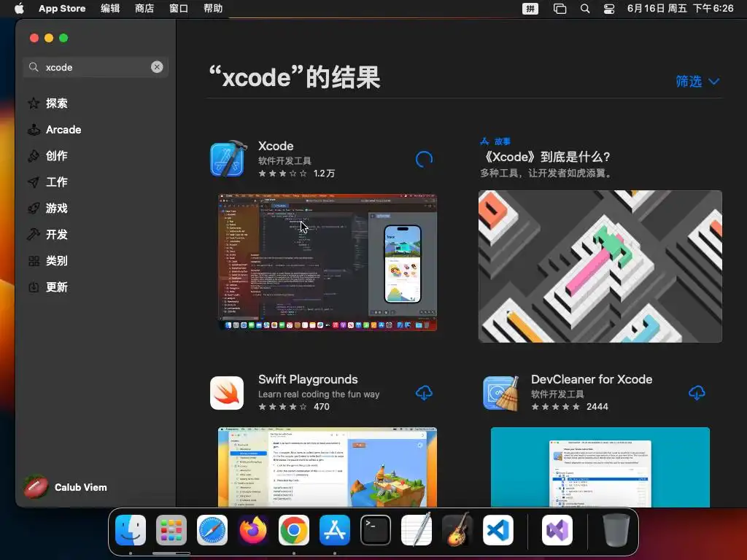Open Launchpad from the Dock
This screenshot has width=747, height=560.
pyautogui.click(x=171, y=530)
